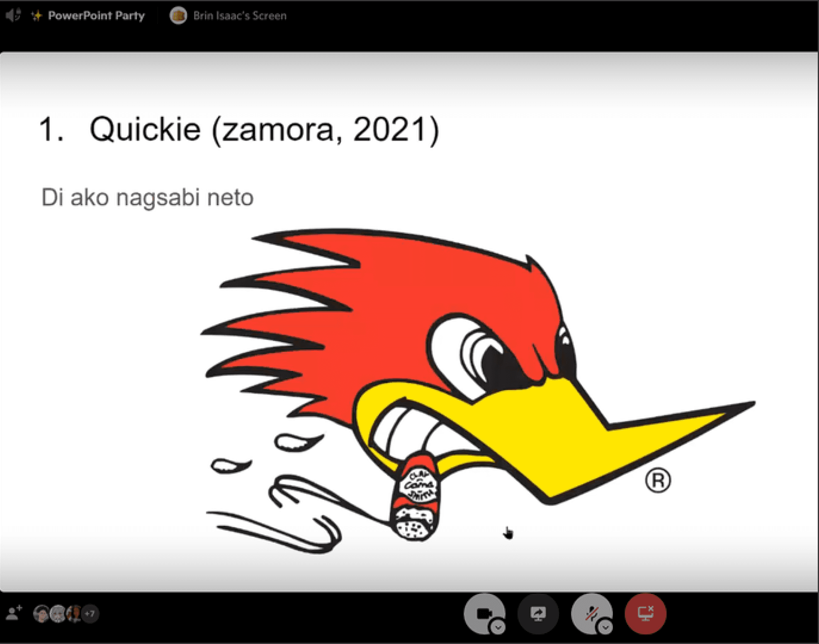Show the +7 more participants badge
This screenshot has width=819, height=644.
click(x=90, y=614)
